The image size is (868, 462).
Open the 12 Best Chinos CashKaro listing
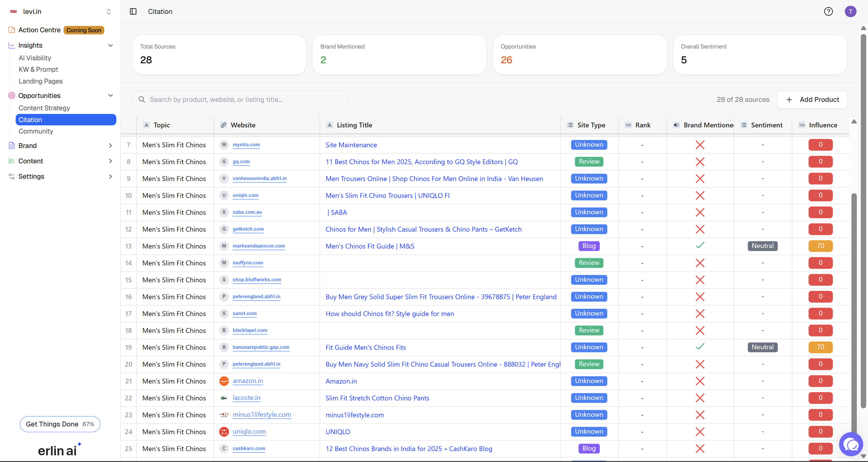coord(409,448)
